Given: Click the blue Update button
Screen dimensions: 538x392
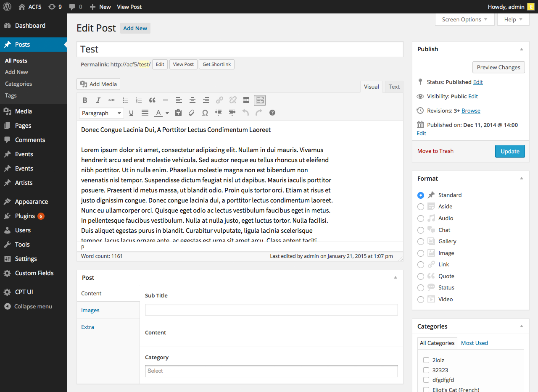Looking at the screenshot, I should click(510, 151).
